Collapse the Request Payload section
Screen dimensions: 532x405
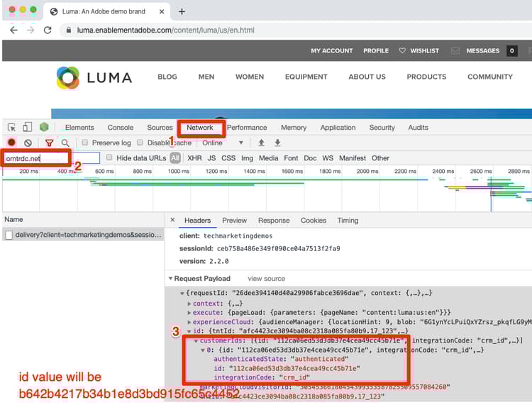pyautogui.click(x=171, y=279)
